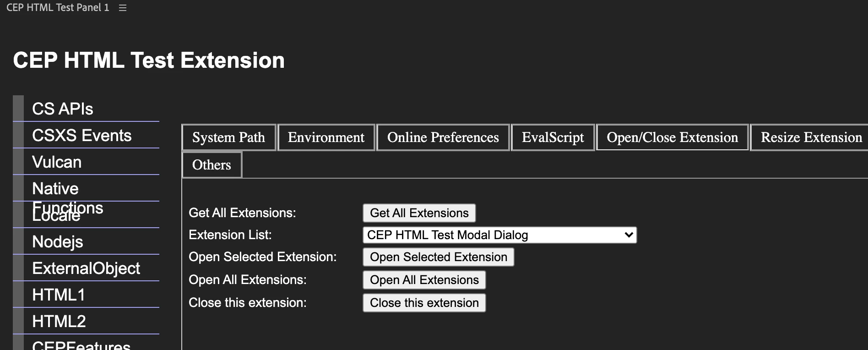Select the HTML2 sidebar entry
The width and height of the screenshot is (868, 350).
point(86,321)
